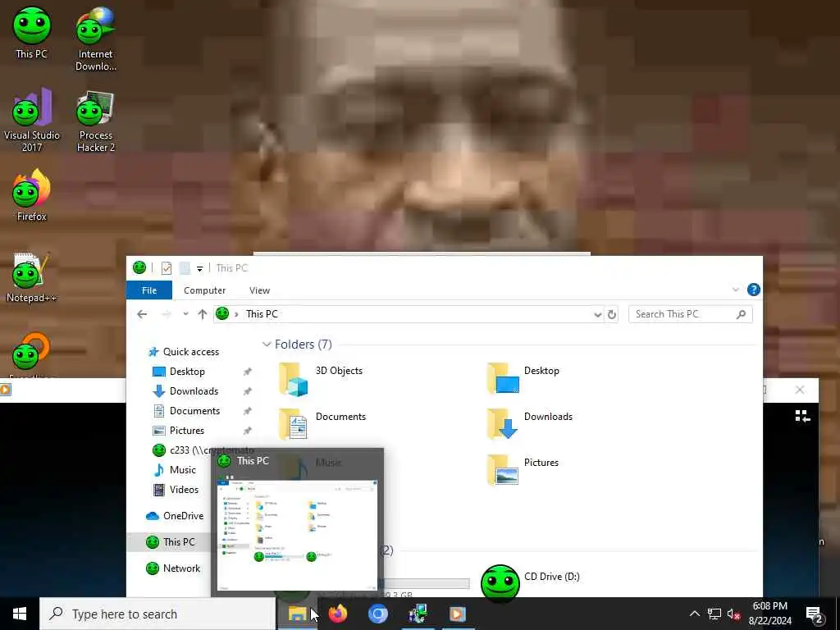The image size is (840, 630).
Task: Show hidden system tray icons
Action: click(694, 614)
